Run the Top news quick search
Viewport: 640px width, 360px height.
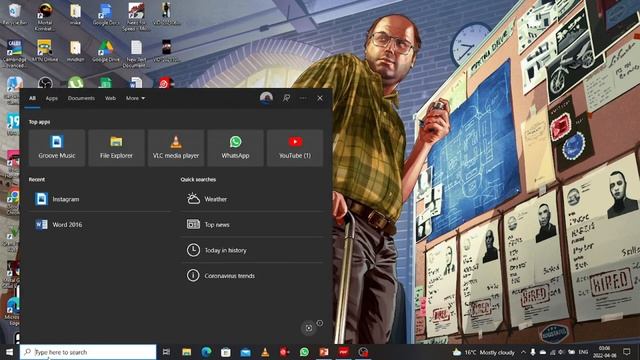pos(252,224)
